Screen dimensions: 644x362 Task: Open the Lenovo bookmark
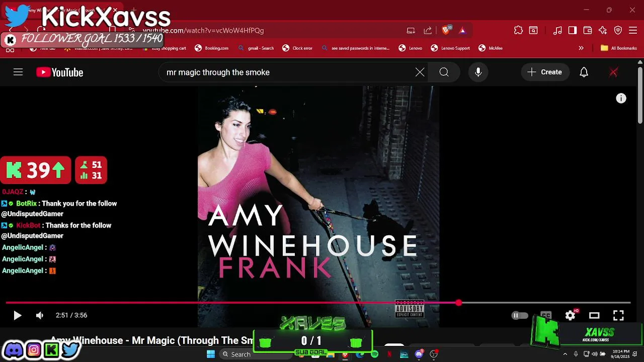(x=411, y=48)
